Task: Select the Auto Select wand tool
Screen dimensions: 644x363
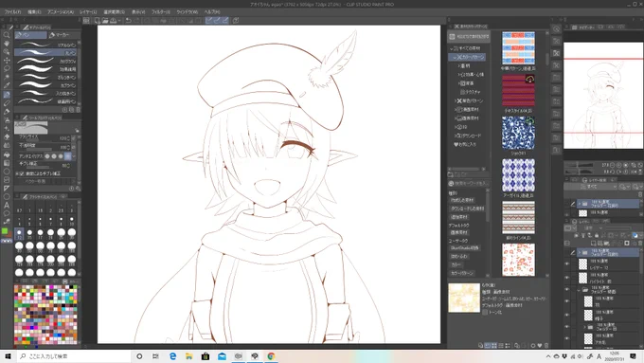Action: coord(7,77)
